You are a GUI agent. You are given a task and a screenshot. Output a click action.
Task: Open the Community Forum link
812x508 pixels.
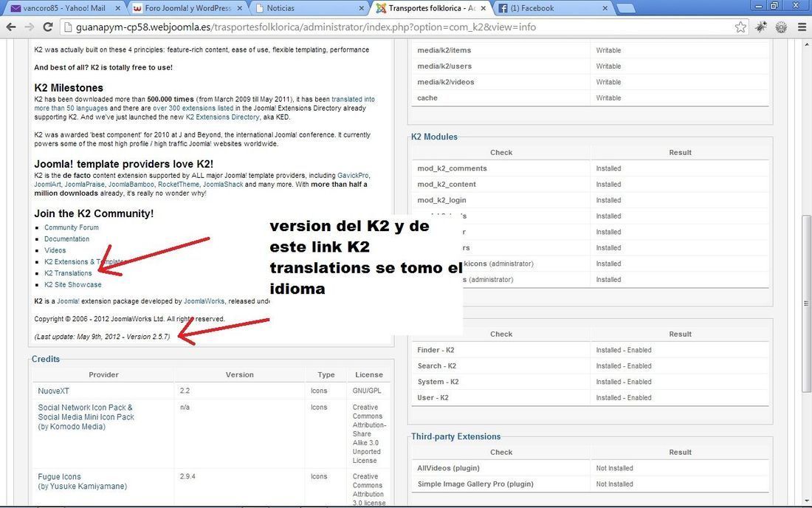[x=72, y=227]
